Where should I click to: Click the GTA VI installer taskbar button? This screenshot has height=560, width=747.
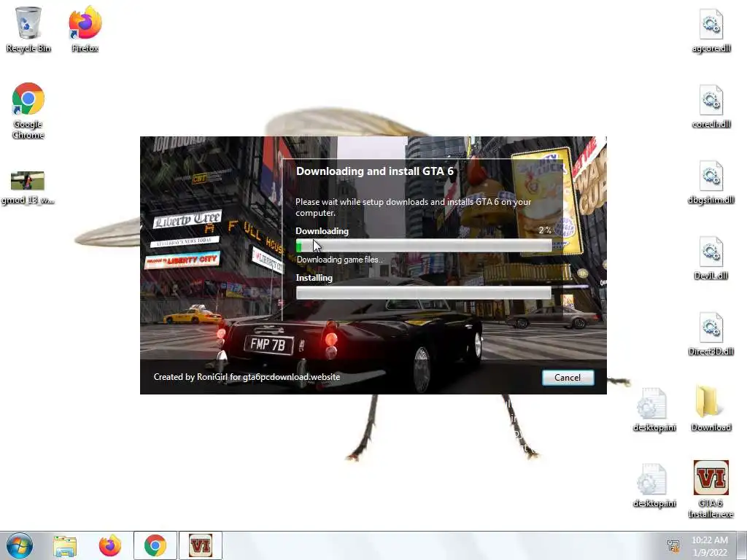coord(201,545)
